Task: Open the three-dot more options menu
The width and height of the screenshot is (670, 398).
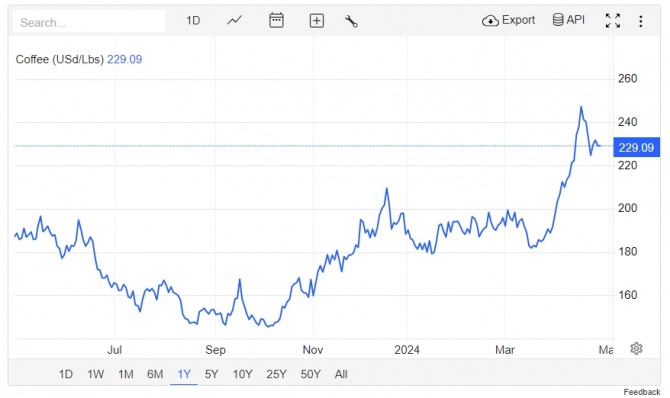Action: point(641,21)
